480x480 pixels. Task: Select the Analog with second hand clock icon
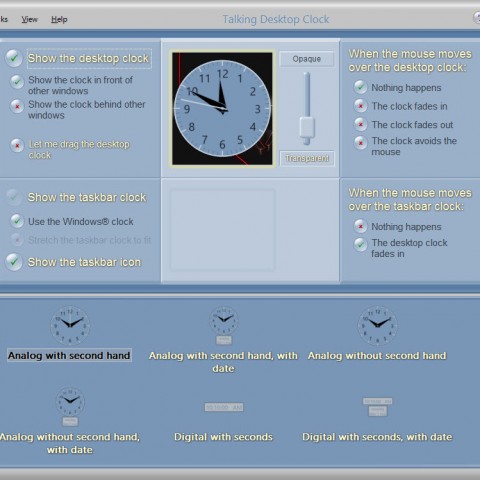70,325
